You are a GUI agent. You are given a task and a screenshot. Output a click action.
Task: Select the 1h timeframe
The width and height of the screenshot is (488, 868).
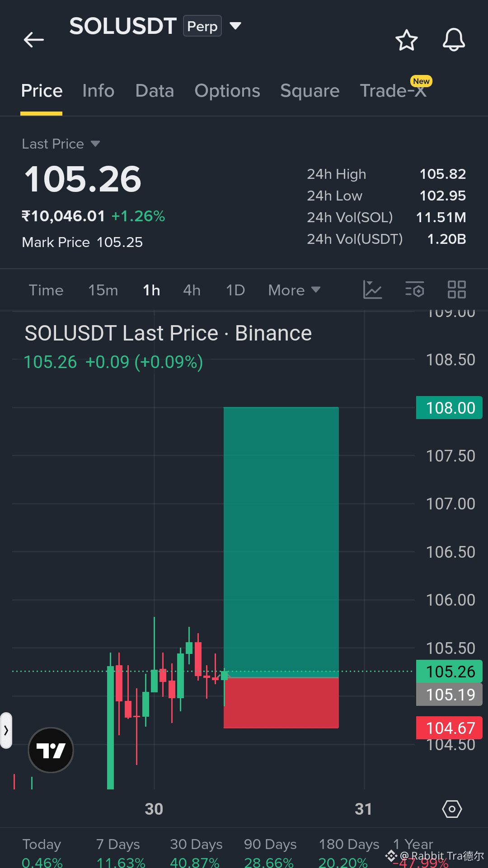coord(151,290)
